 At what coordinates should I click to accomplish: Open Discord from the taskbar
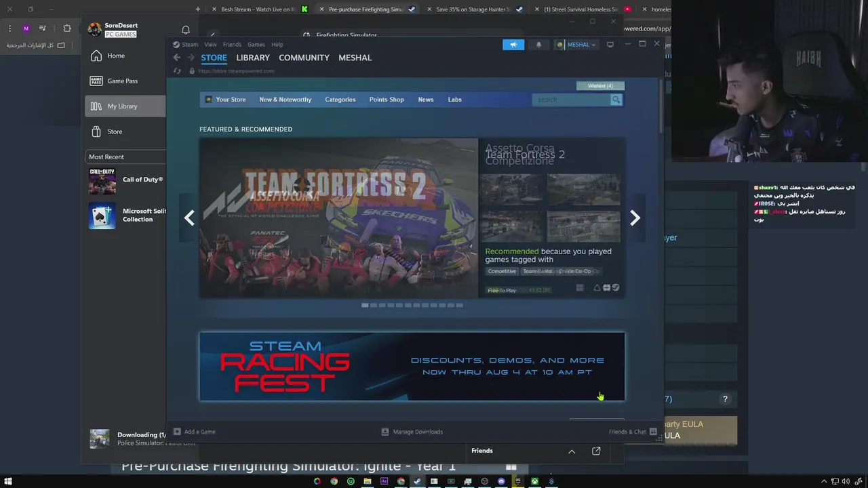(501, 481)
